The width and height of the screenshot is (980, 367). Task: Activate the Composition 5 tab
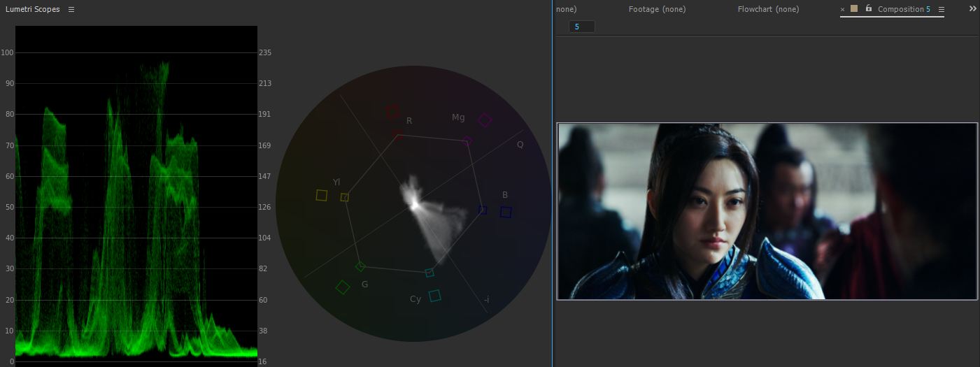click(x=904, y=9)
